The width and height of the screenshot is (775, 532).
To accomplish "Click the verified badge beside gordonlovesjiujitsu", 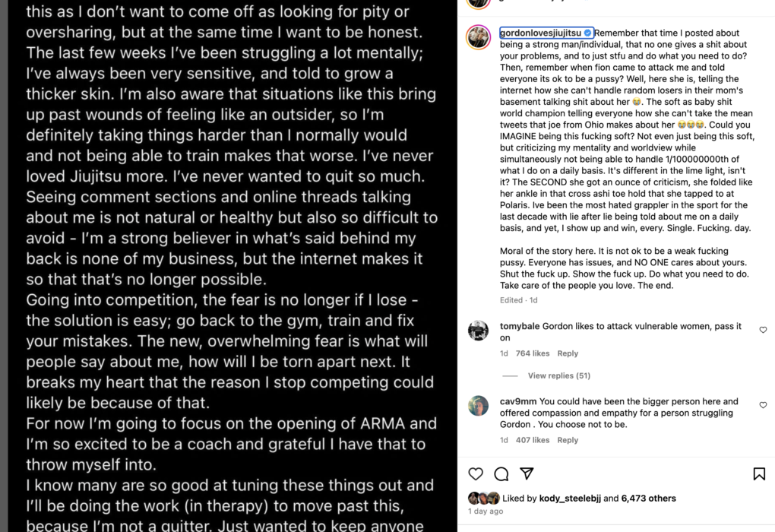I will tap(588, 33).
